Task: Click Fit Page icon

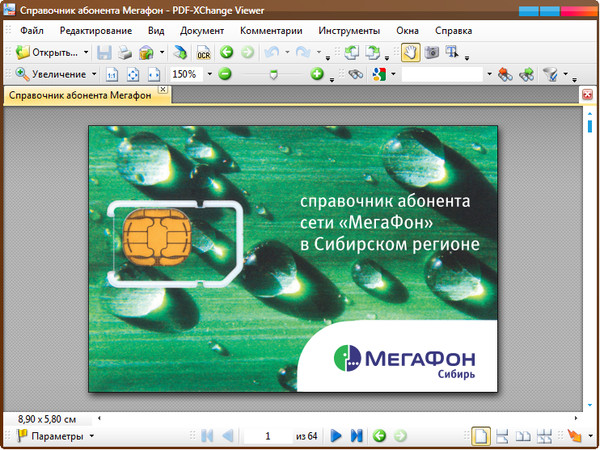Action: click(133, 74)
